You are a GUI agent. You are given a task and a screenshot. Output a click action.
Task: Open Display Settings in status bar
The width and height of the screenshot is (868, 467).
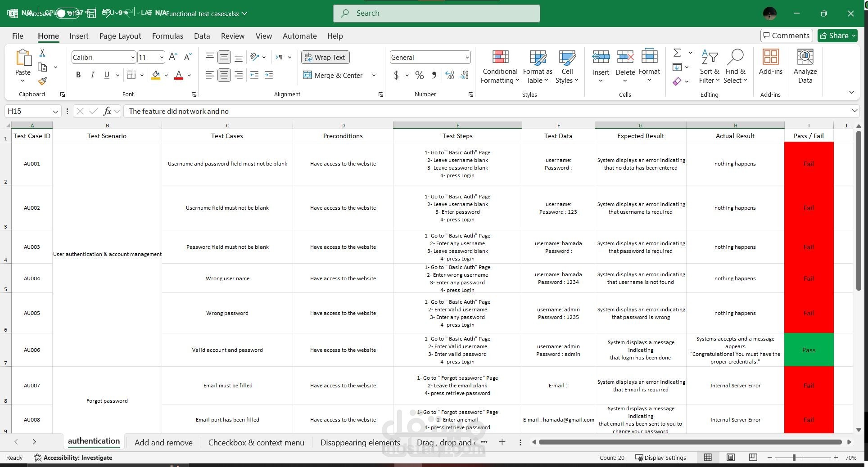(x=660, y=458)
